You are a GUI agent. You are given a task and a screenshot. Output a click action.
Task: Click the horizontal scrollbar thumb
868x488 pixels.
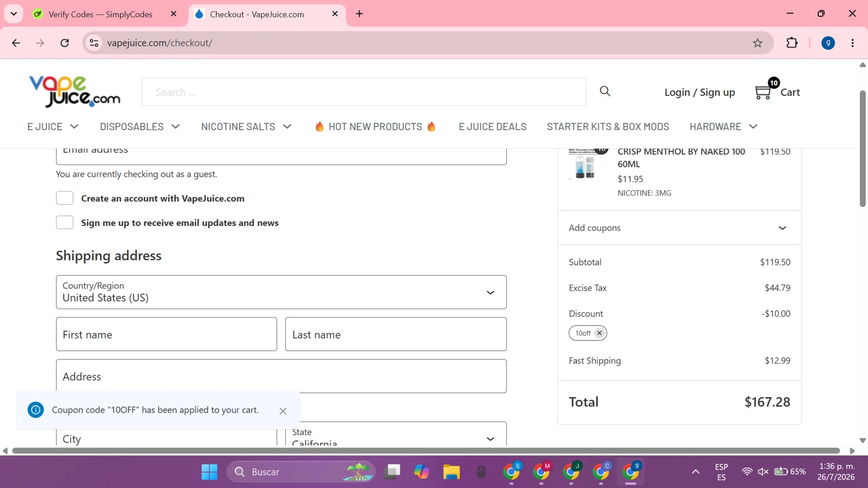click(426, 450)
